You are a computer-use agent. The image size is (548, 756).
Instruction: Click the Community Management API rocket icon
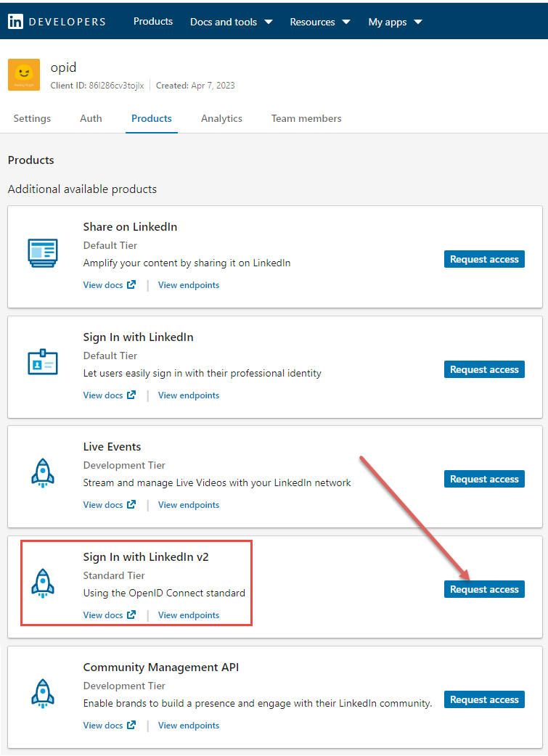[x=43, y=694]
